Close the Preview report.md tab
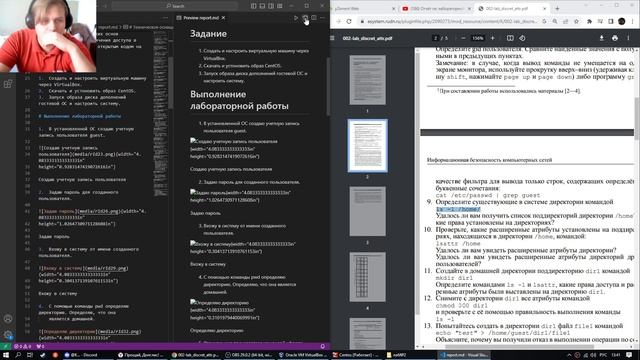Image resolution: width=640 pixels, height=360 pixels. coord(223,18)
